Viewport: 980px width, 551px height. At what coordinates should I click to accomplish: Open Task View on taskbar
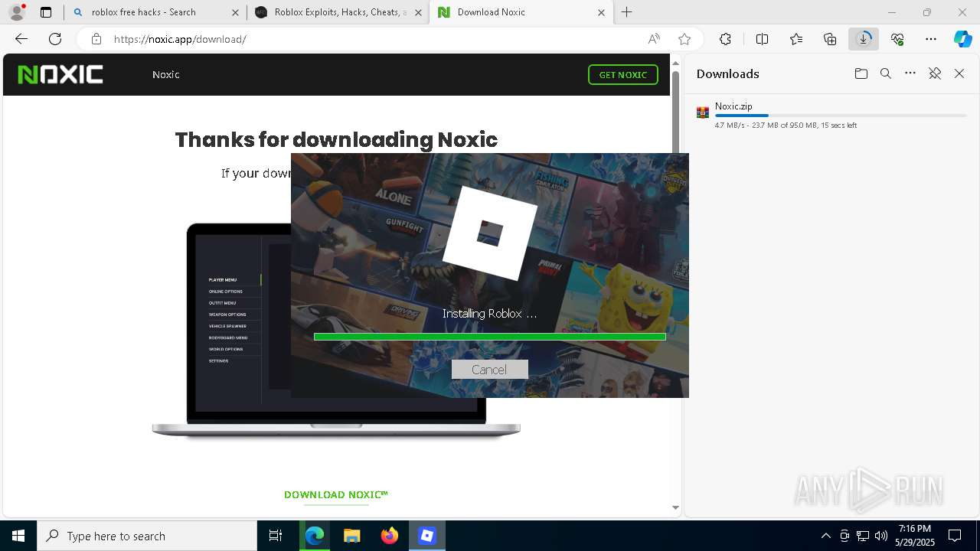[276, 536]
